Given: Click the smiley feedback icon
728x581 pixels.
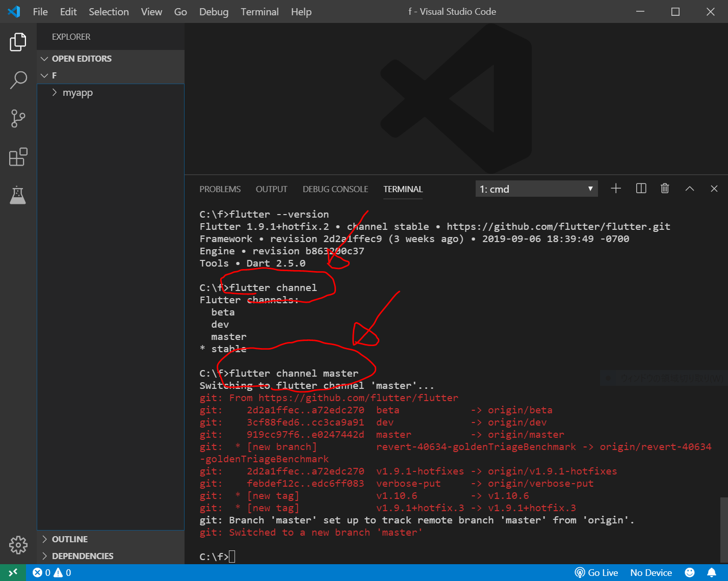Looking at the screenshot, I should point(689,572).
